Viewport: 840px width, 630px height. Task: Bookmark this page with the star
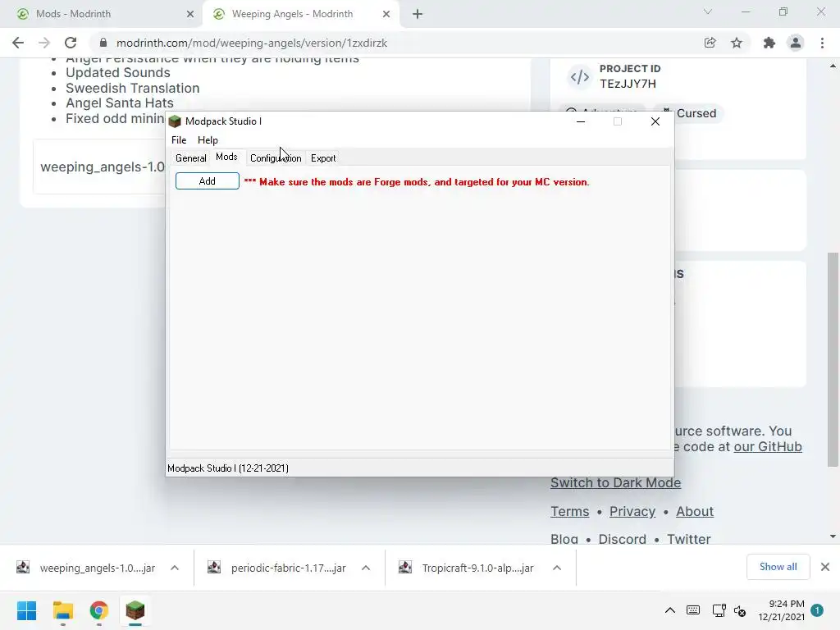point(737,43)
